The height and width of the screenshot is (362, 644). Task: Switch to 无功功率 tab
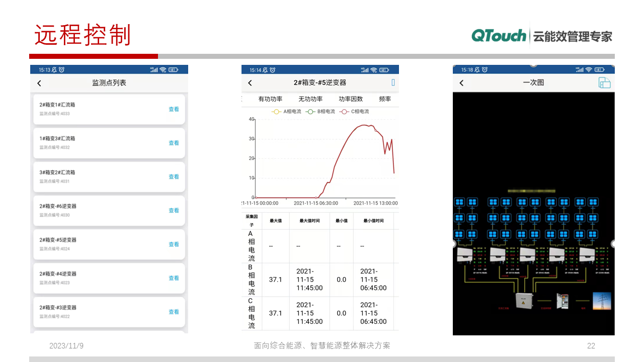coord(310,99)
